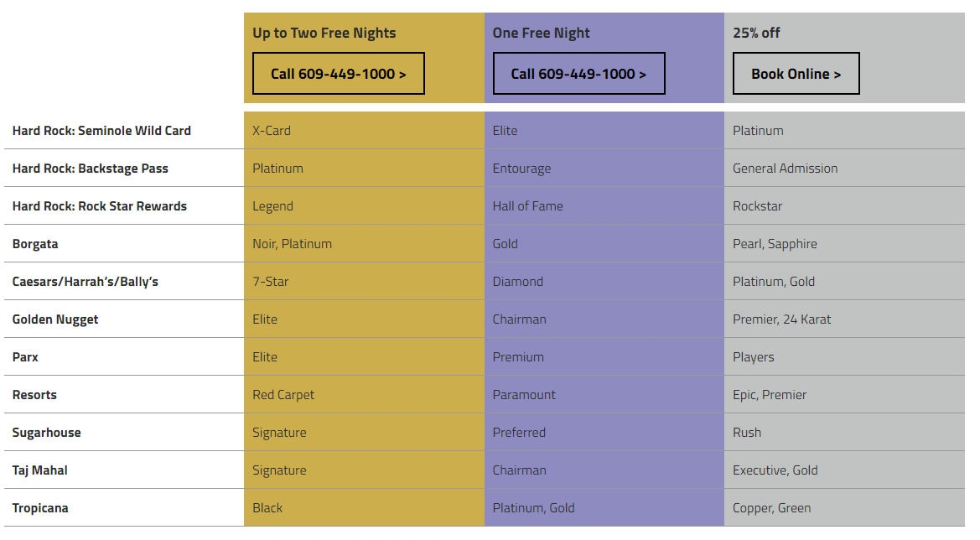Viewport: 980px width, 540px height.
Task: Click the Taj Mahal row label
Action: [40, 470]
